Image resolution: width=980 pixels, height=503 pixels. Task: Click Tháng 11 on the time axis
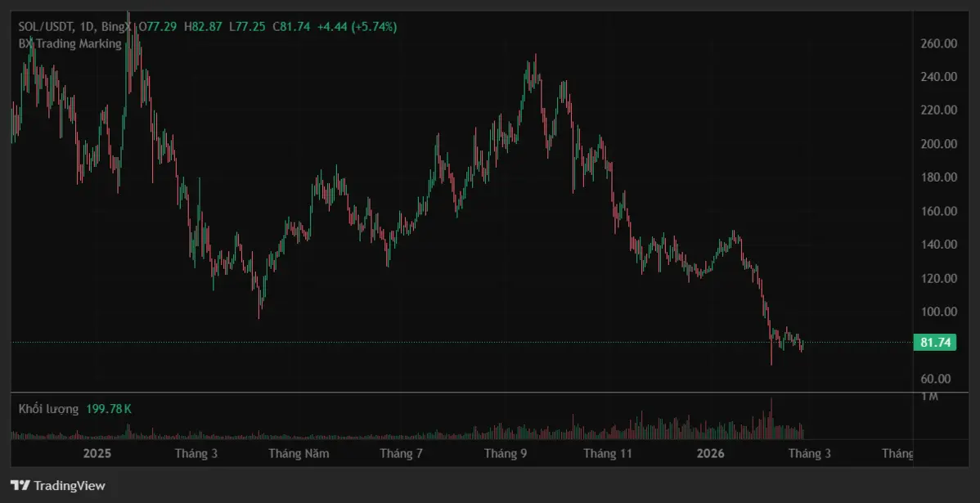pos(608,453)
